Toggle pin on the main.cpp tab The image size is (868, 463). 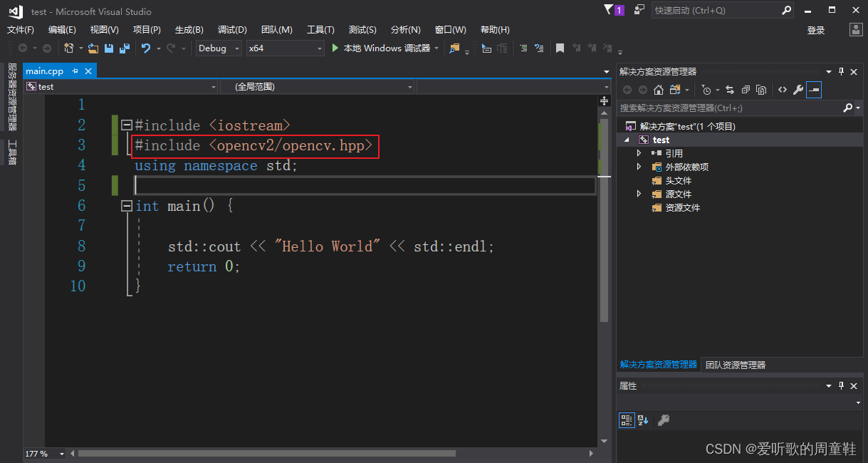75,71
